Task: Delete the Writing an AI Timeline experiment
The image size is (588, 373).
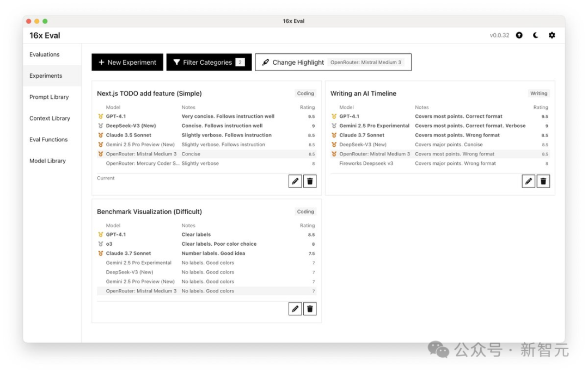Action: (543, 181)
